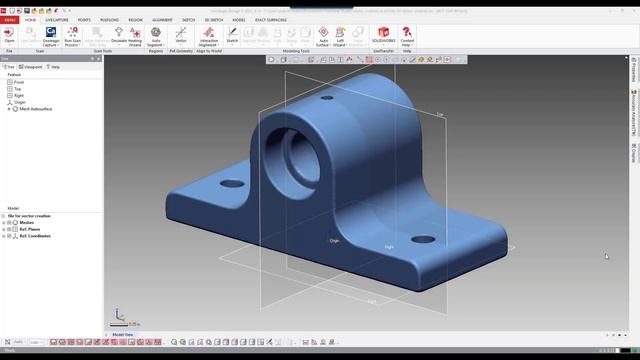
Task: Click the save icon in quick access toolbar
Action: point(27,11)
